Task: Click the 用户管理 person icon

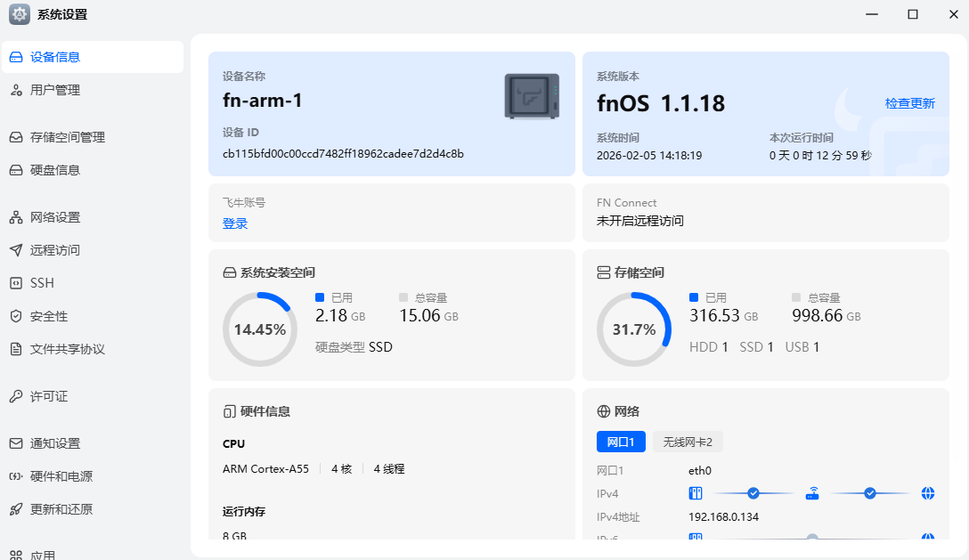Action: (x=16, y=90)
